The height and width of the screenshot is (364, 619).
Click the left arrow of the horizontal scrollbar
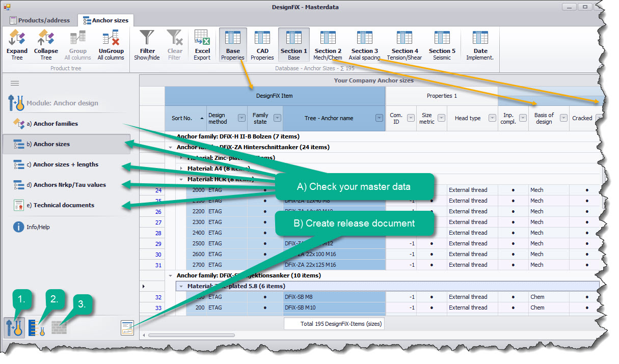pos(143,335)
